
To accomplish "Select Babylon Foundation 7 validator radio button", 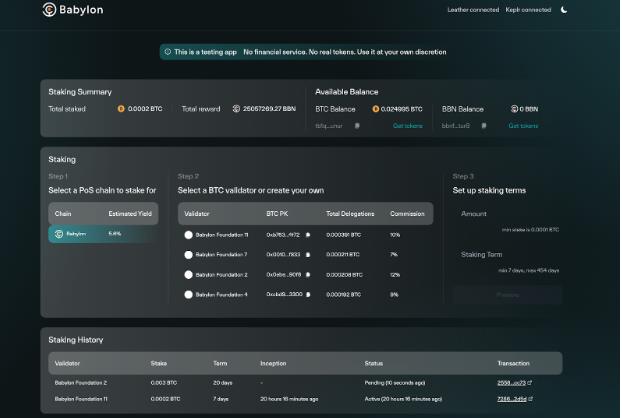I will tap(188, 254).
